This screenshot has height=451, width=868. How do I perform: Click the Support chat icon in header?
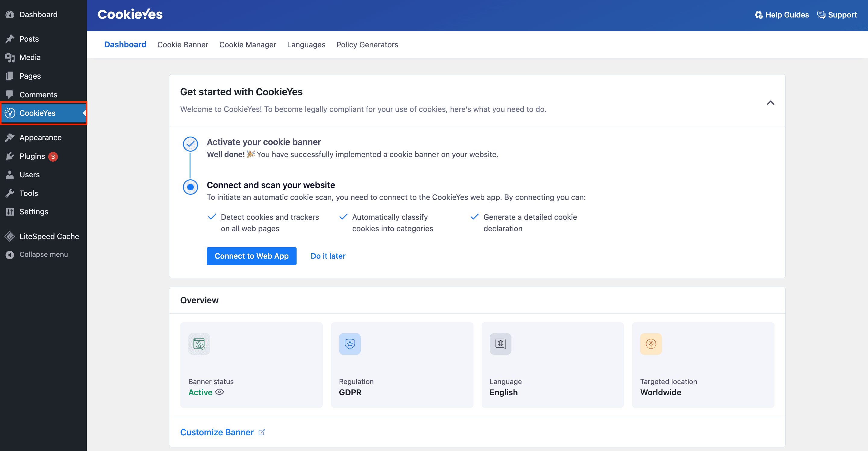[x=821, y=15]
